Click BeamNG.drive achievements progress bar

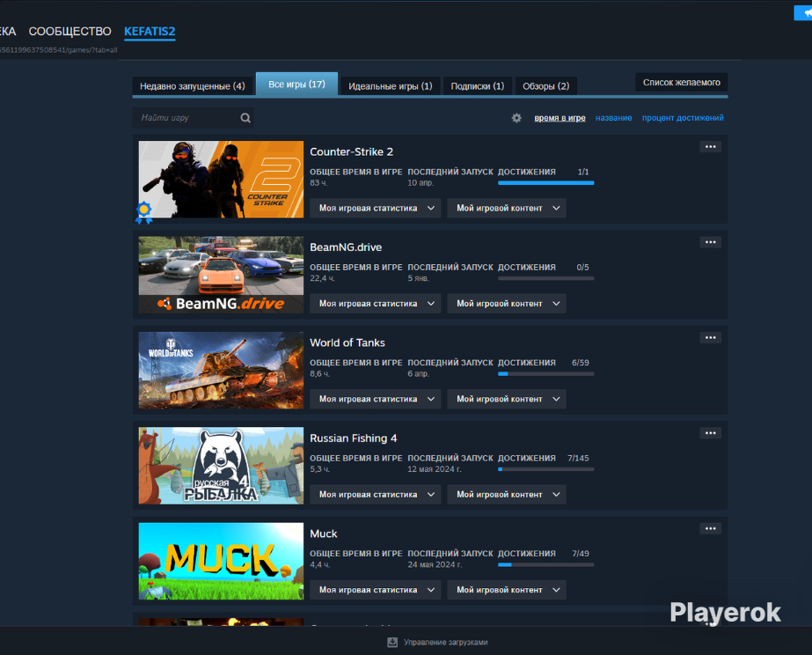(x=545, y=278)
